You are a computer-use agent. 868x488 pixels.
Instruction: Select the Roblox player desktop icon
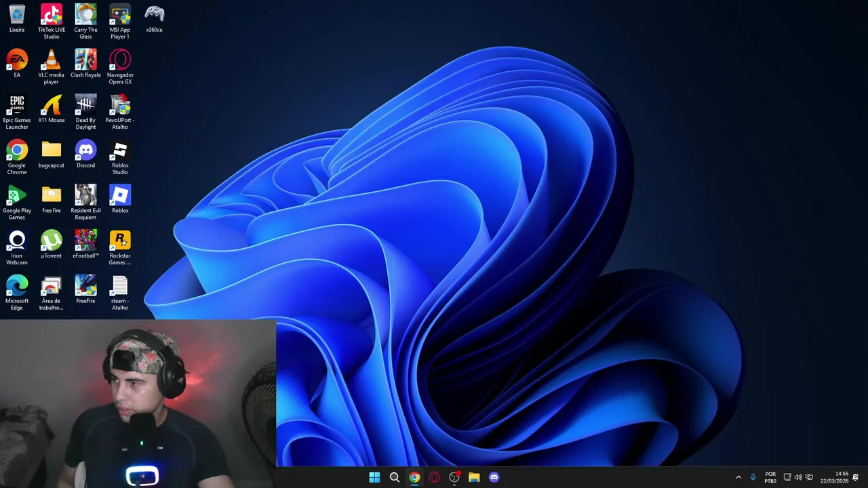click(120, 199)
